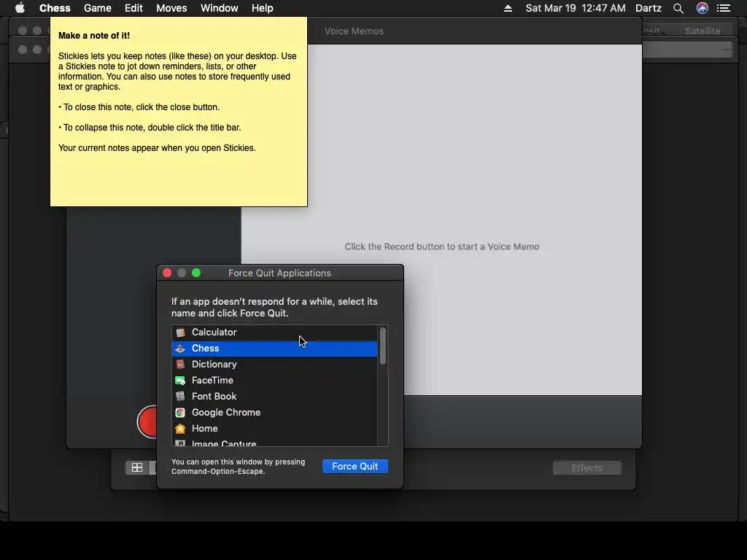Select Calculator in the Force Quit list

point(274,332)
